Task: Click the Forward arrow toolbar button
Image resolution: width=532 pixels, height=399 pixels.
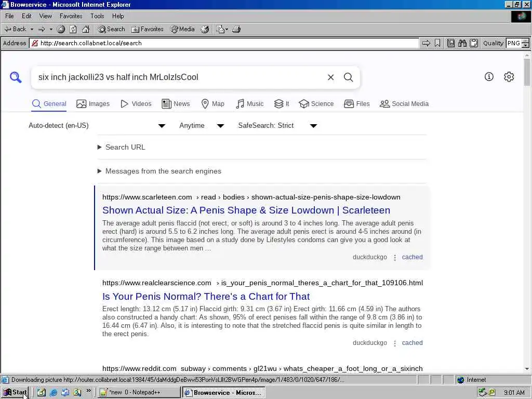Action: point(42,29)
